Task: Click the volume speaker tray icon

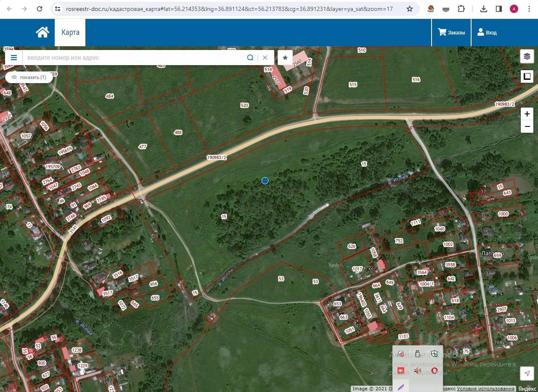Action: 417,371
